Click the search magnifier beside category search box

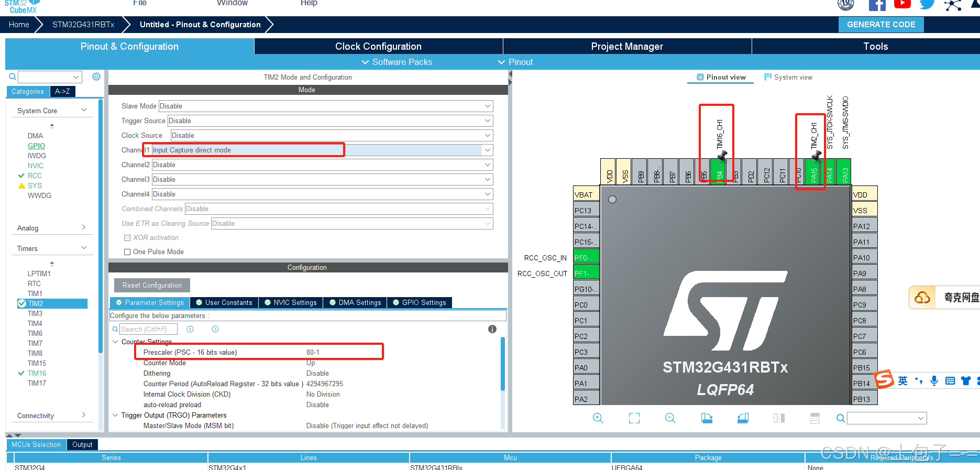(13, 77)
